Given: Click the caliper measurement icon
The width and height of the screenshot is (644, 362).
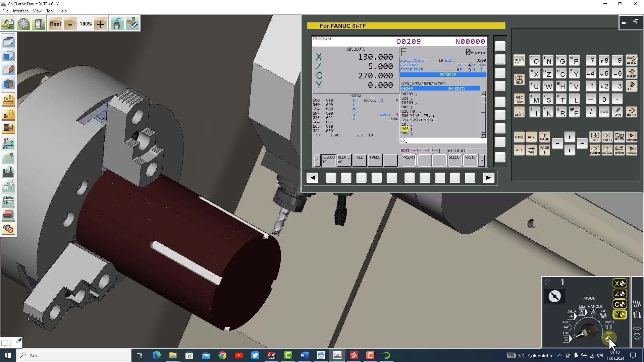Looking at the screenshot, I should [8, 200].
